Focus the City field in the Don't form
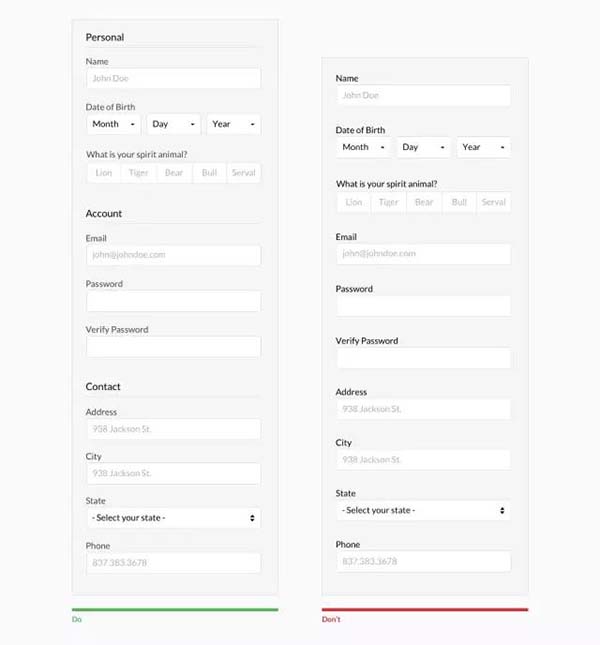The width and height of the screenshot is (600, 645). click(423, 459)
